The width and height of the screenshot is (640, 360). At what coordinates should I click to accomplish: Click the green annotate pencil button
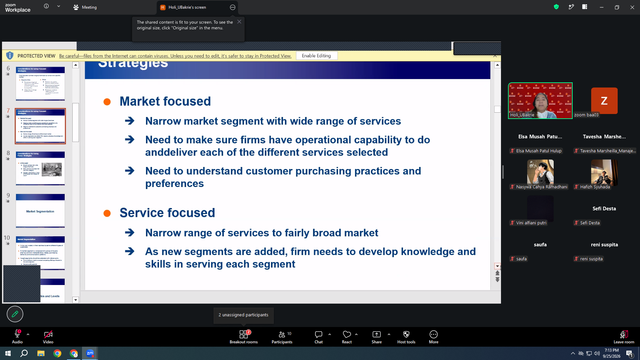pyautogui.click(x=15, y=314)
